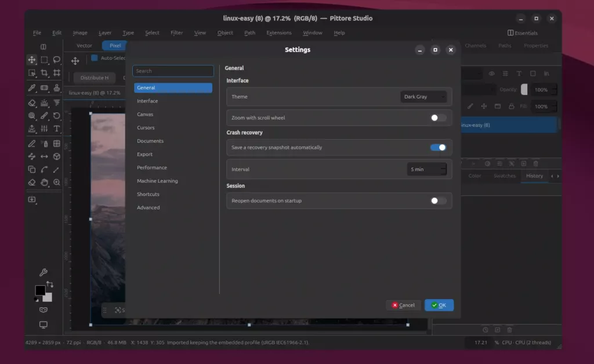The width and height of the screenshot is (594, 364).
Task: Select the Clone Stamp tool
Action: (x=57, y=88)
